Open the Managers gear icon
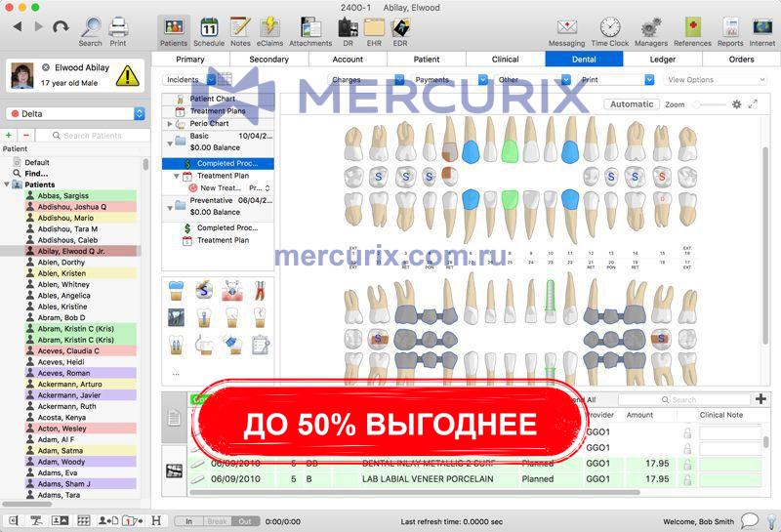This screenshot has height=532, width=781. click(650, 31)
